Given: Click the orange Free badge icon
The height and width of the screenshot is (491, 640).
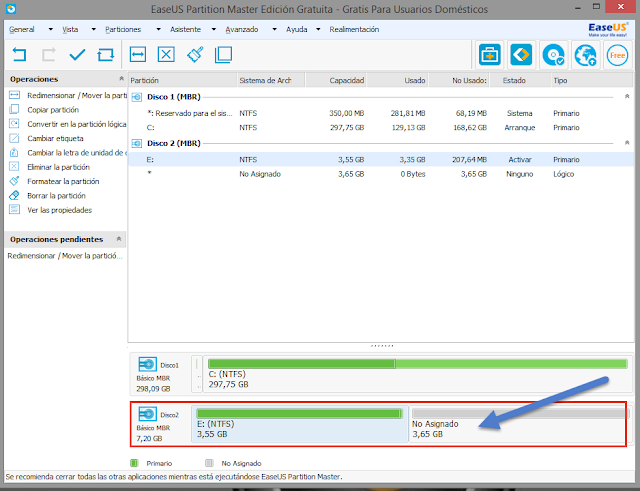Looking at the screenshot, I should [x=617, y=55].
